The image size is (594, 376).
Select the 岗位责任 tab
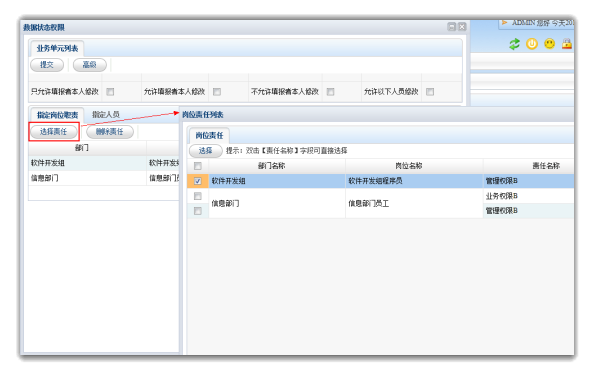click(209, 136)
